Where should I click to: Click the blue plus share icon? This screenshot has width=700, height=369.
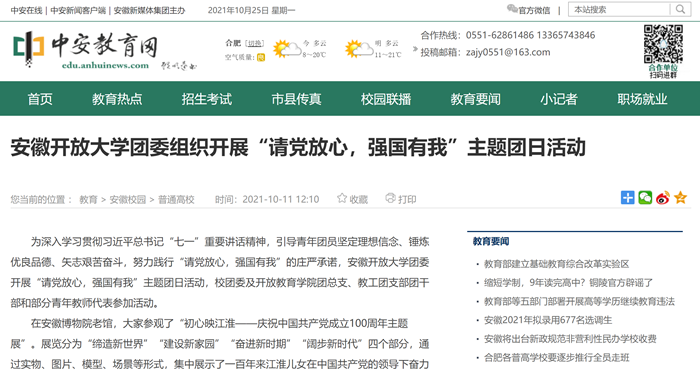[x=627, y=198]
